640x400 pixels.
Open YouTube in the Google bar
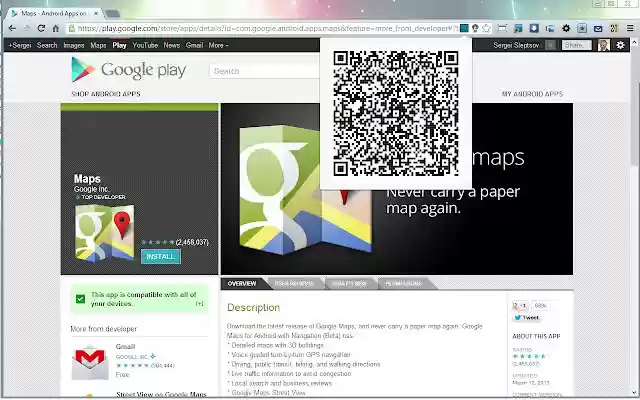click(x=145, y=45)
